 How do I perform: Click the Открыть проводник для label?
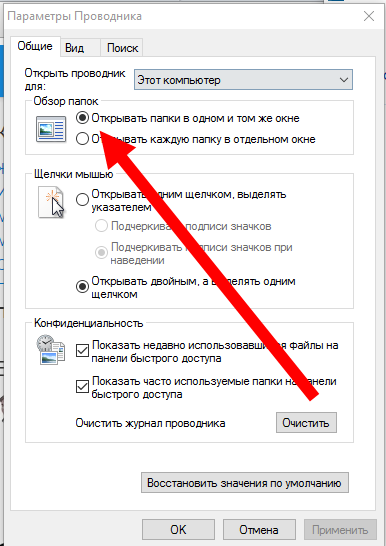pyautogui.click(x=75, y=79)
